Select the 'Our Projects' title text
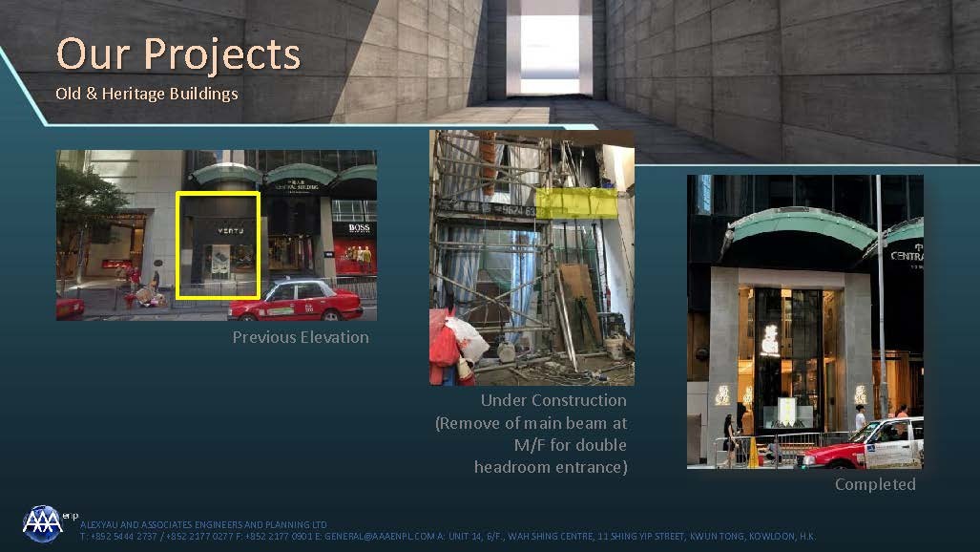 [177, 53]
